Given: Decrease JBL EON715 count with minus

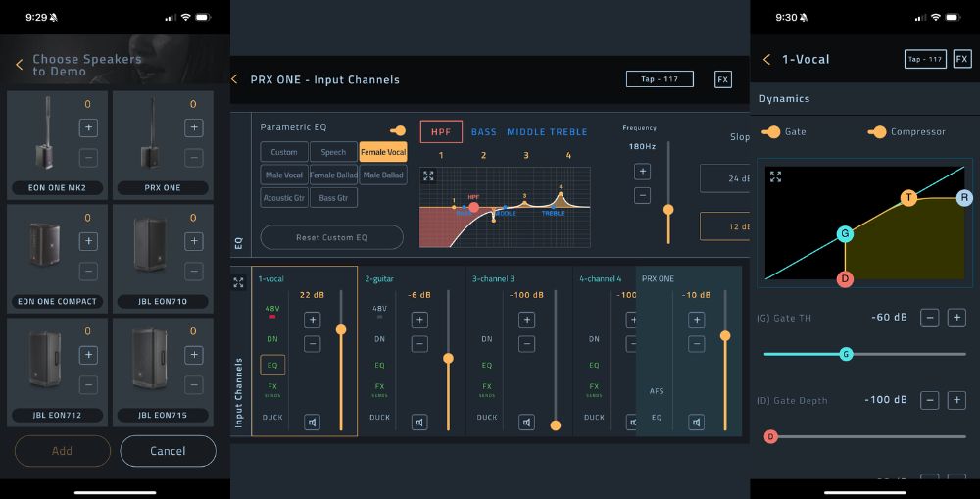Looking at the screenshot, I should (194, 384).
